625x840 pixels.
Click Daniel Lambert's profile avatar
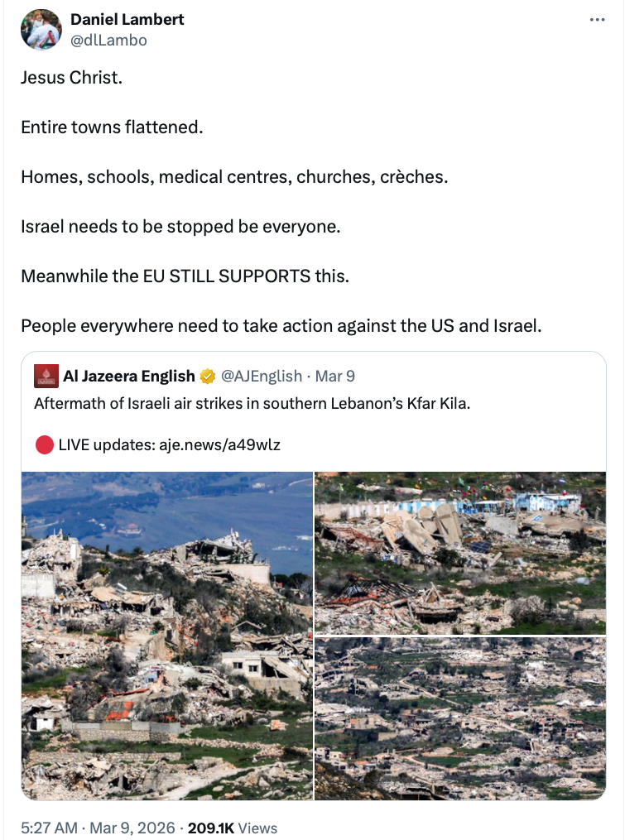(x=41, y=30)
